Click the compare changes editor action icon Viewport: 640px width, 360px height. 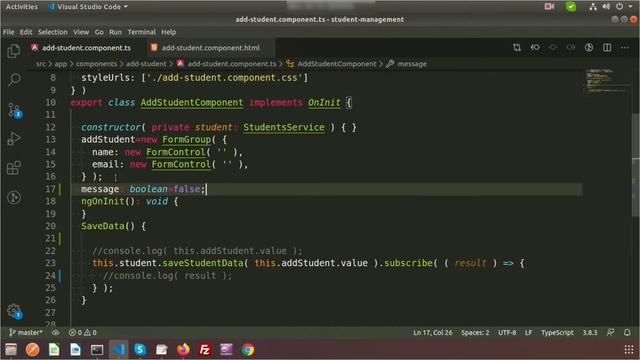pyautogui.click(x=517, y=48)
